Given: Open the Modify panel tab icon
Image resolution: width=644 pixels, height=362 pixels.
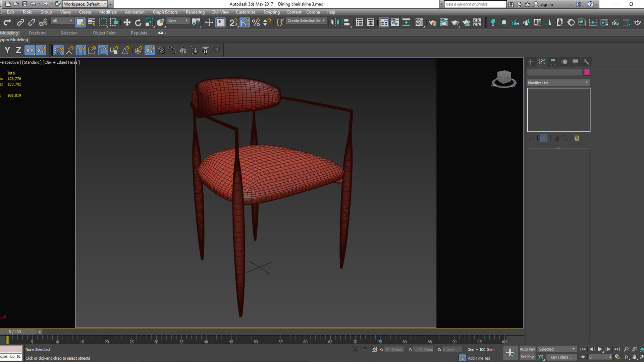Looking at the screenshot, I should point(542,62).
